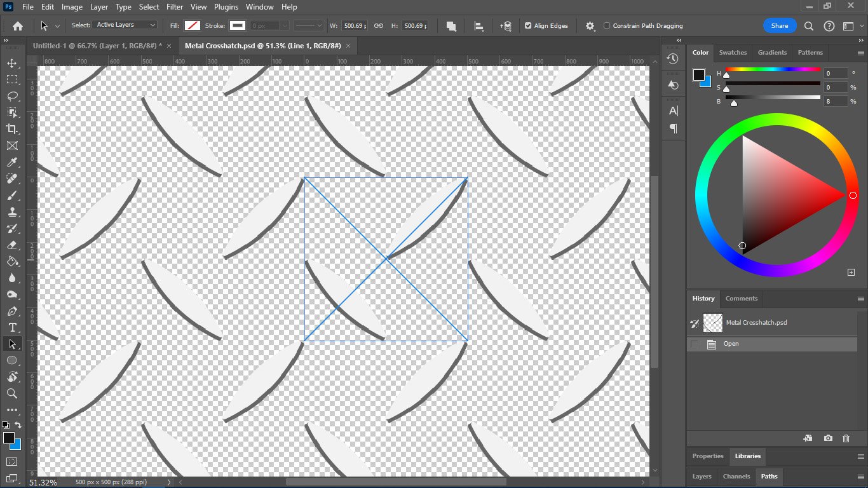The image size is (868, 488).
Task: Delete current history state trash button
Action: [846, 438]
